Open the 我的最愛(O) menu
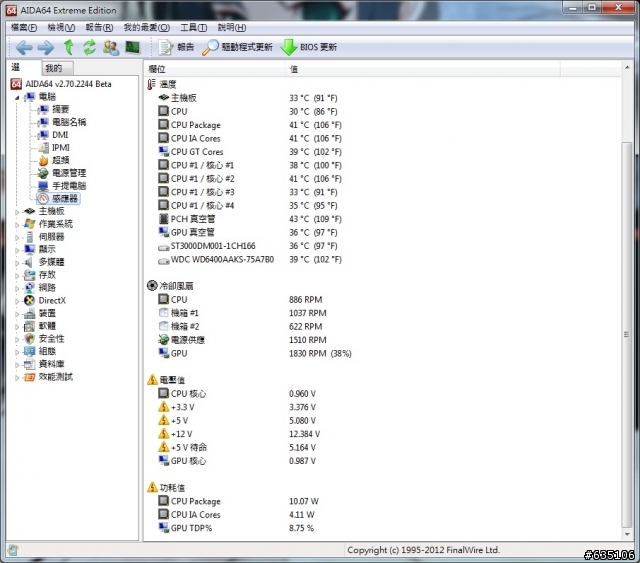 [x=147, y=27]
